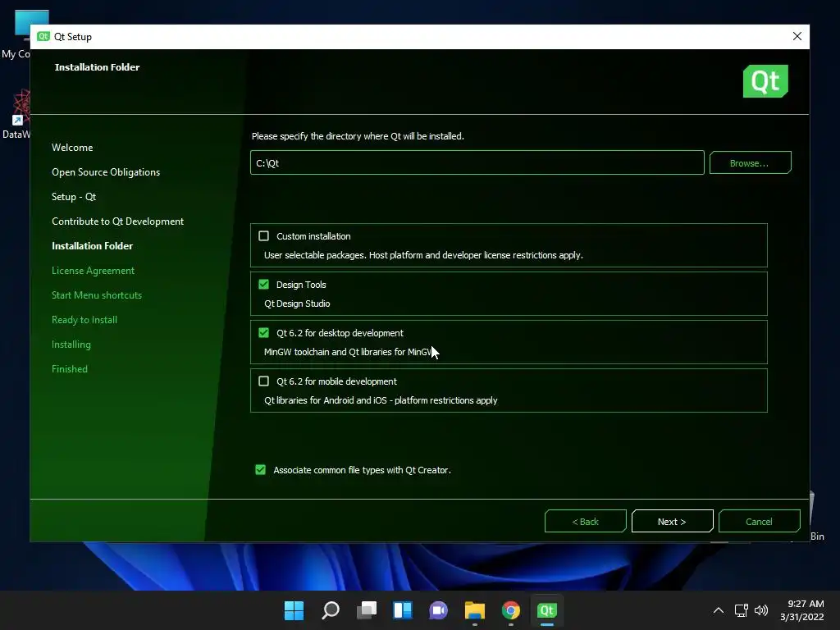Toggle Associate common file types checkbox
This screenshot has height=630, width=840.
(260, 470)
